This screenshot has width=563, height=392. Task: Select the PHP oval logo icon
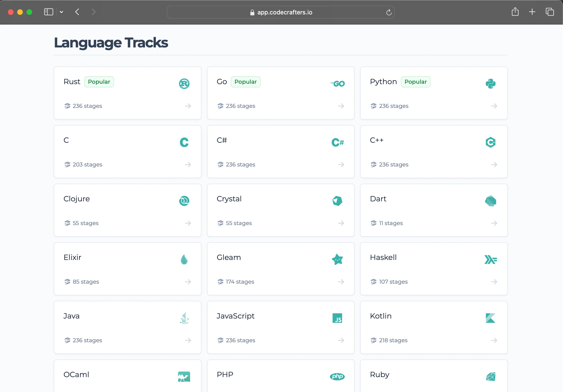[x=337, y=377]
